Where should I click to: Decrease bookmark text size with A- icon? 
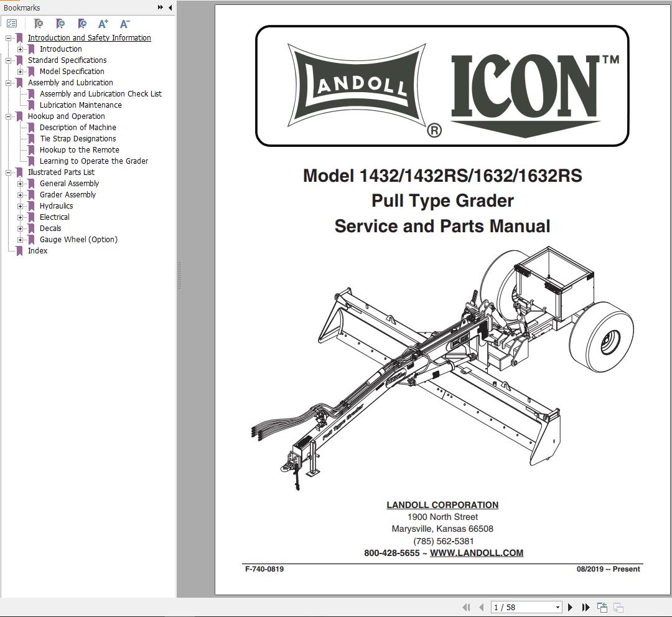click(124, 24)
